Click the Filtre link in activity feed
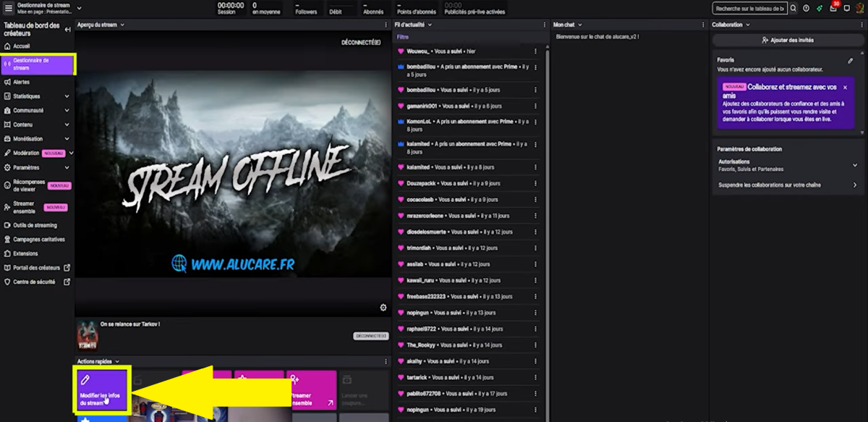The width and height of the screenshot is (868, 422). tap(403, 36)
